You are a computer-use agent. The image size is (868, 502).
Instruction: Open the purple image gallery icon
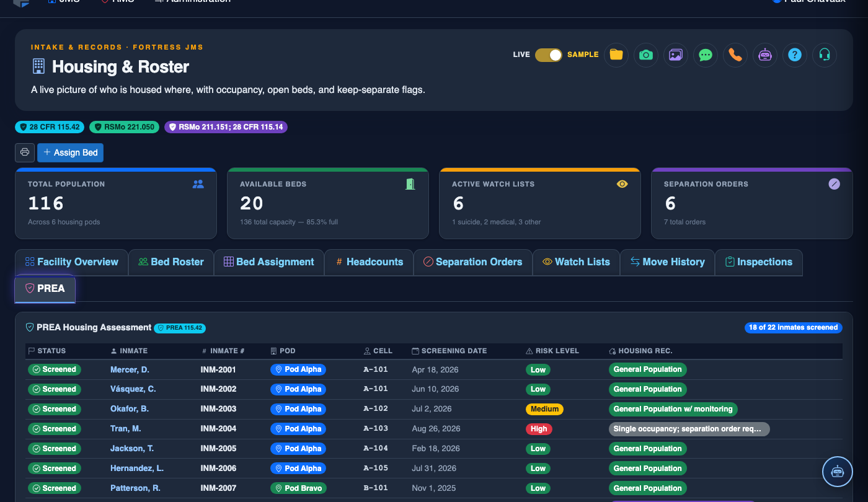(x=675, y=55)
